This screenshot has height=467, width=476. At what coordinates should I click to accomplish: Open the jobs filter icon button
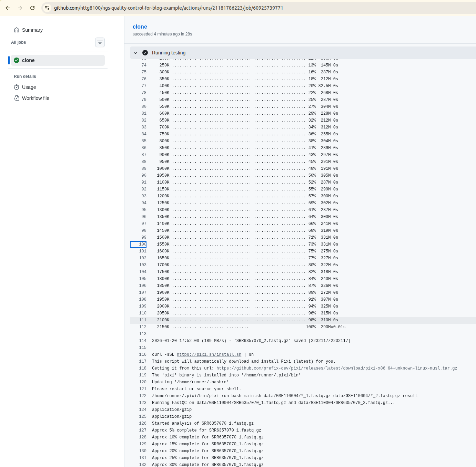click(100, 42)
